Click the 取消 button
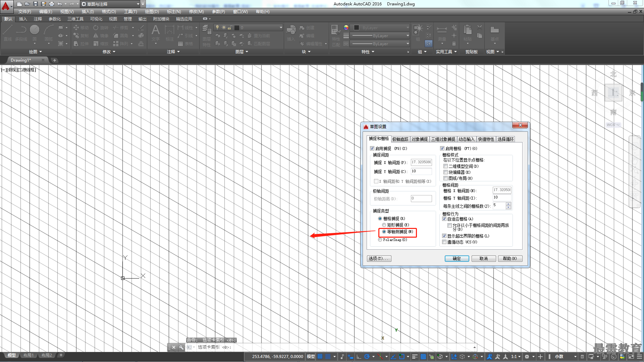 (x=484, y=258)
